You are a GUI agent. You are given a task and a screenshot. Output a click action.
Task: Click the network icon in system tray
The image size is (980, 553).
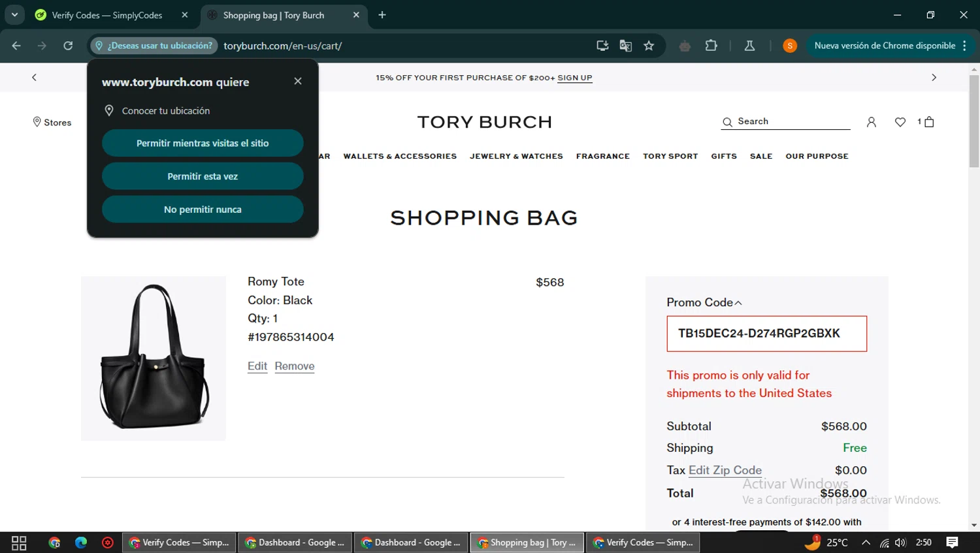tap(884, 543)
